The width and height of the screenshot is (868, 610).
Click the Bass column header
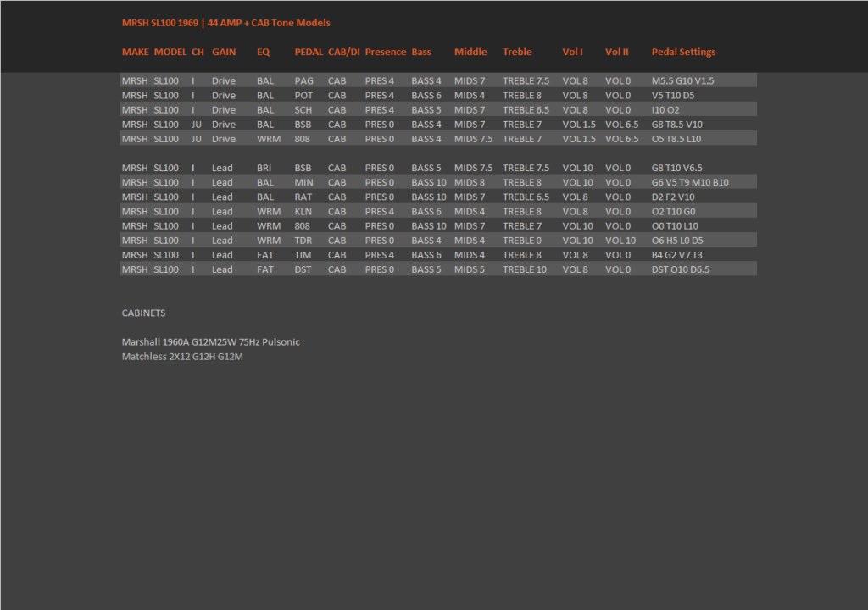(421, 52)
